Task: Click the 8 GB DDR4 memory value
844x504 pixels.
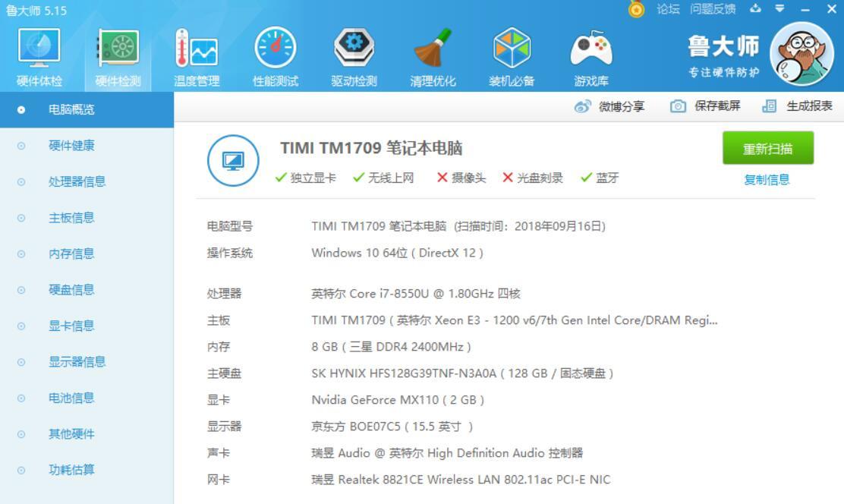Action: tap(392, 348)
